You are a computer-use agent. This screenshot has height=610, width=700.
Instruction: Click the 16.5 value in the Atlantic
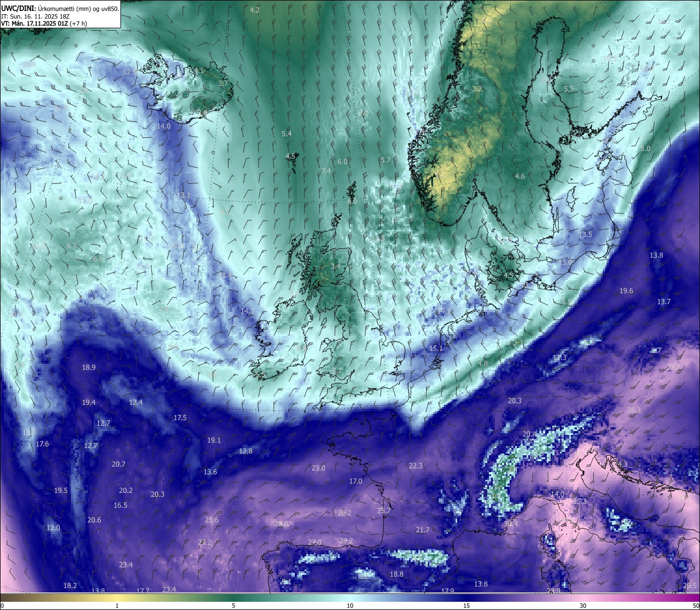coord(120,506)
